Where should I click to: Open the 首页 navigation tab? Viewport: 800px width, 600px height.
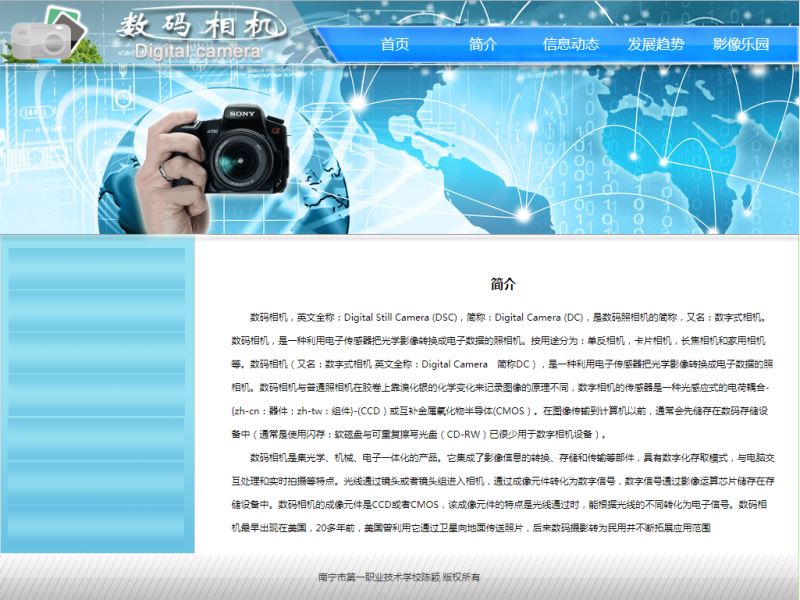(x=395, y=44)
